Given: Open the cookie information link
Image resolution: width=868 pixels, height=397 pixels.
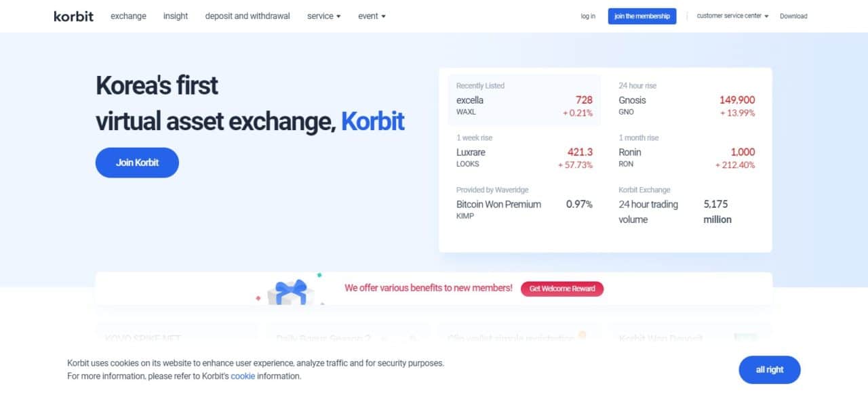Looking at the screenshot, I should (x=243, y=376).
